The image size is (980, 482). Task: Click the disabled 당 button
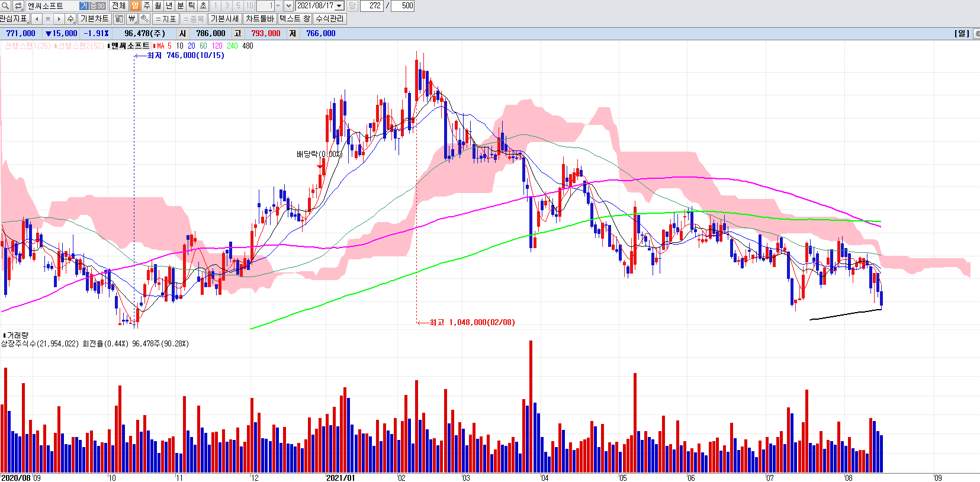click(352, 6)
